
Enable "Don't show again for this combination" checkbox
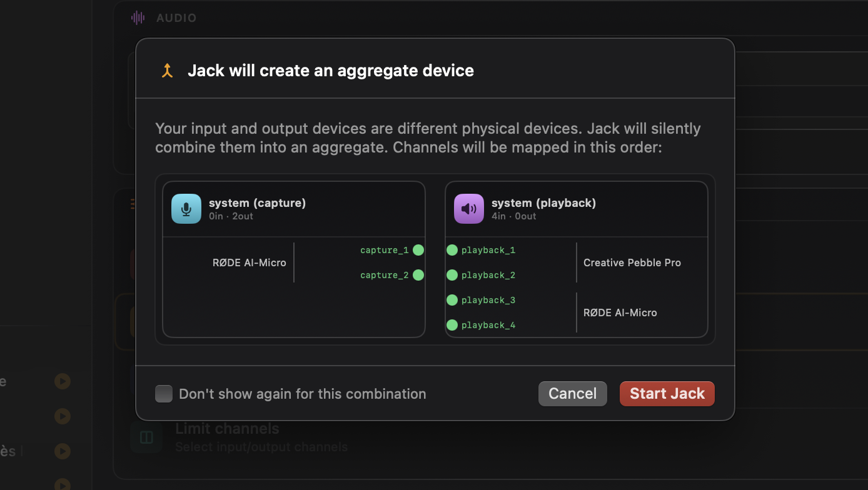coord(164,394)
